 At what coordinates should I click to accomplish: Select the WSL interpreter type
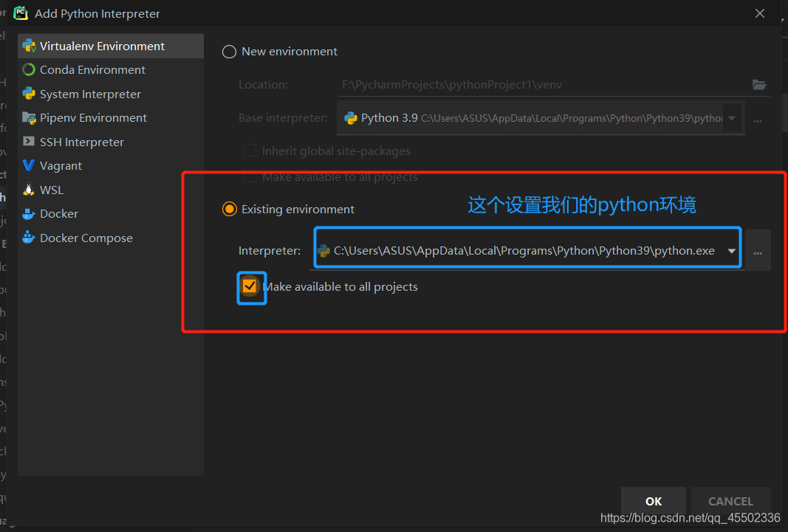click(111, 190)
